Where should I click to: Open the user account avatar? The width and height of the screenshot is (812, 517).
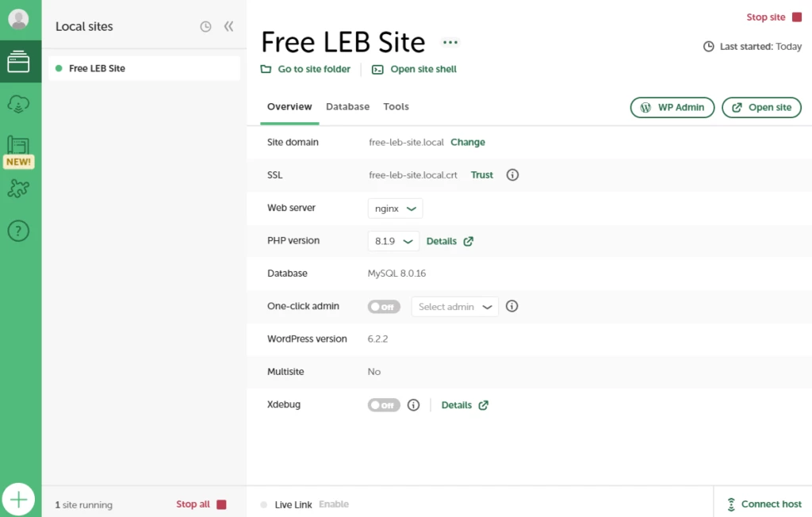(x=18, y=20)
